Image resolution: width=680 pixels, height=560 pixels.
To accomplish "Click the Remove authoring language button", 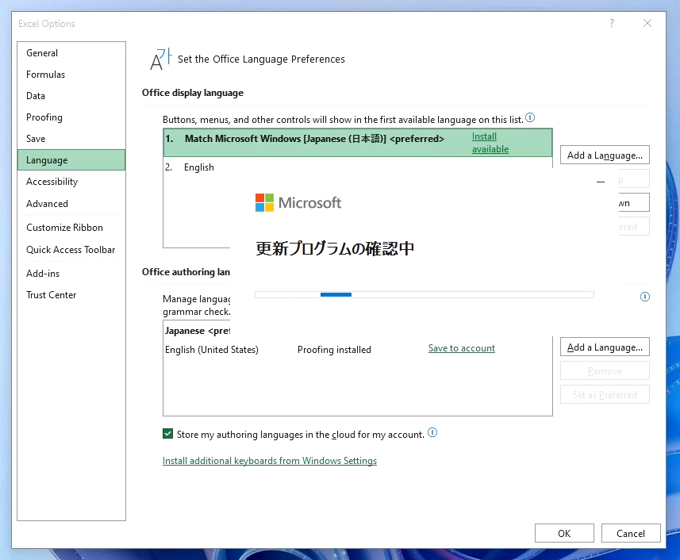I will click(605, 371).
